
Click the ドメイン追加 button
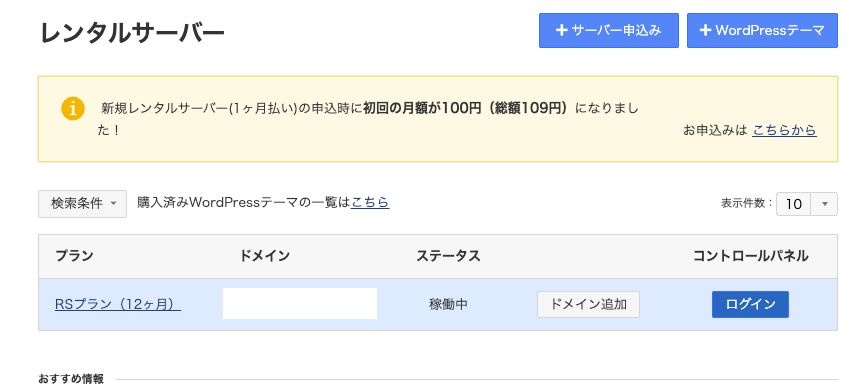tap(588, 304)
